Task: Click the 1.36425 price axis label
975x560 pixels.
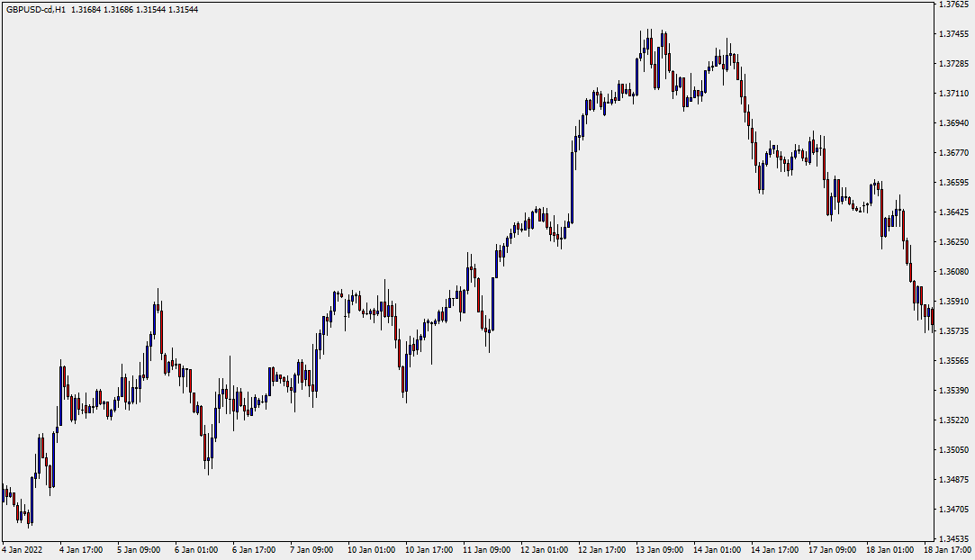Action: click(x=952, y=212)
